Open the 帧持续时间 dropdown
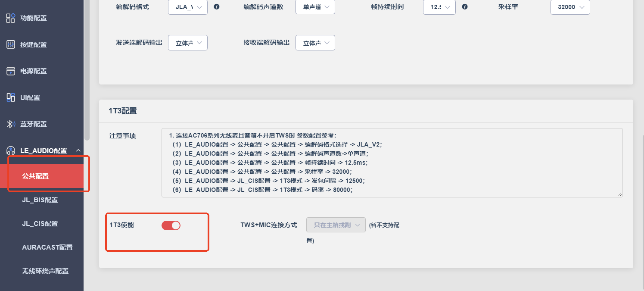Screen dimensions: 644x291 pos(439,7)
